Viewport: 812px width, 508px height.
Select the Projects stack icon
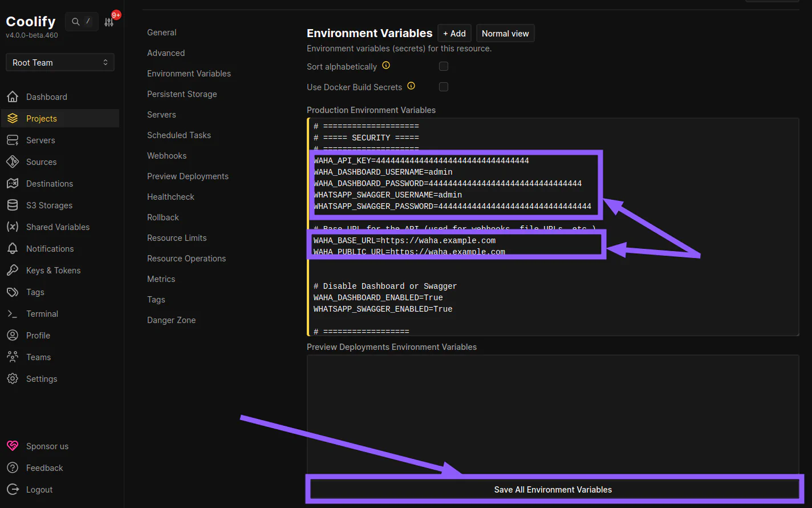12,118
